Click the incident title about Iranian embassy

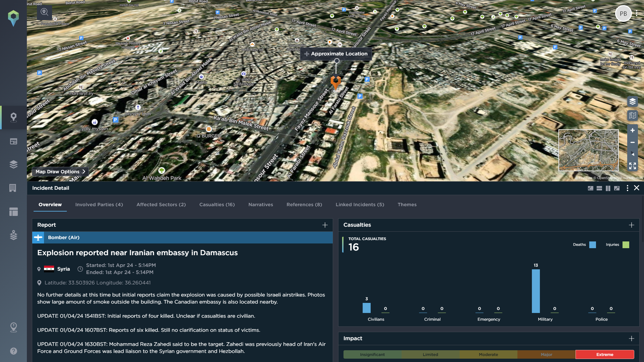click(x=137, y=253)
